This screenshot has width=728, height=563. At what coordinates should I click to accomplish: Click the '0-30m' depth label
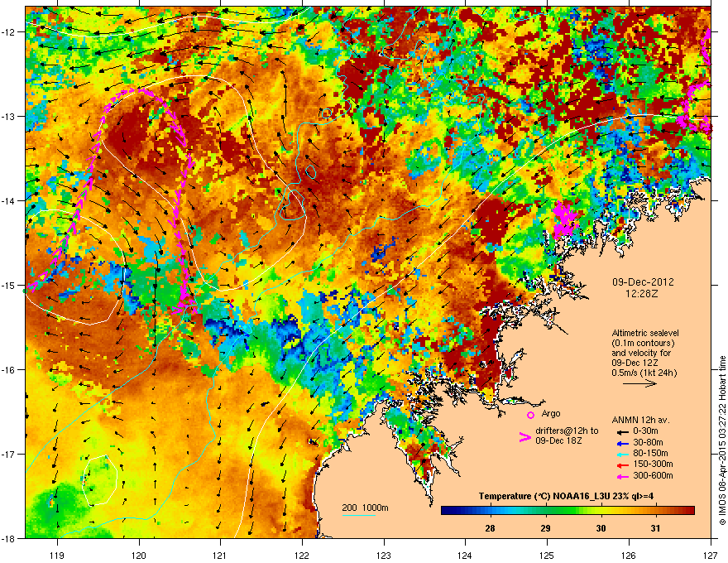[646, 431]
